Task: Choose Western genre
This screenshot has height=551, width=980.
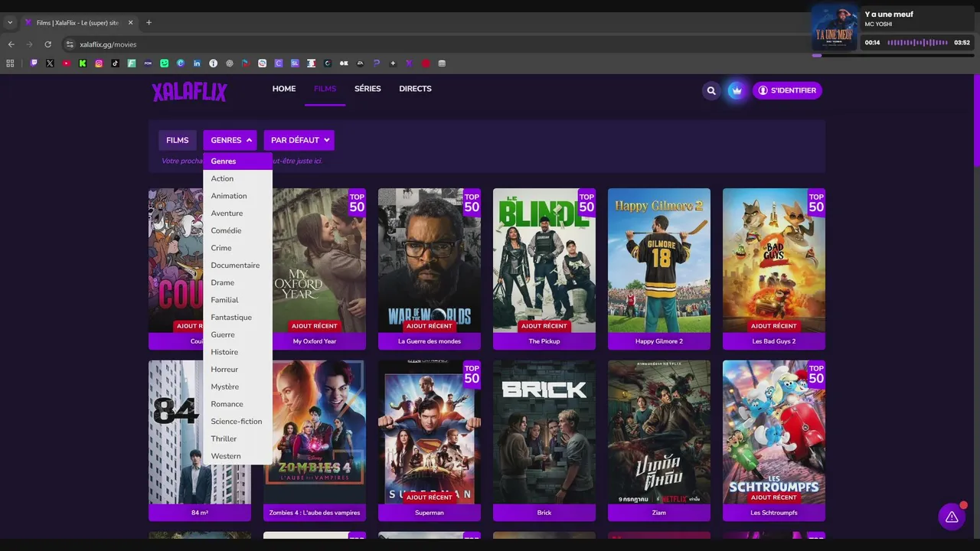Action: 237,456
